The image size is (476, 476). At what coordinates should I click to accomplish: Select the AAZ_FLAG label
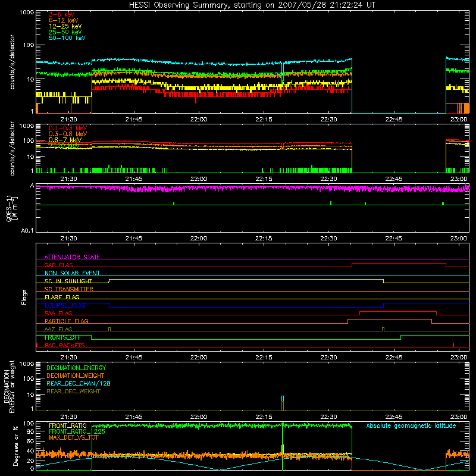point(58,329)
